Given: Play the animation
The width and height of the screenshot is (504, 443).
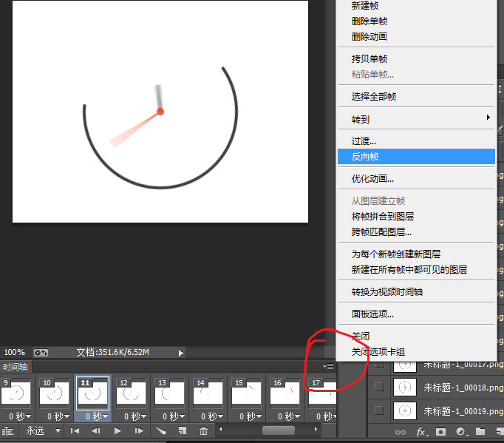Looking at the screenshot, I should [118, 430].
